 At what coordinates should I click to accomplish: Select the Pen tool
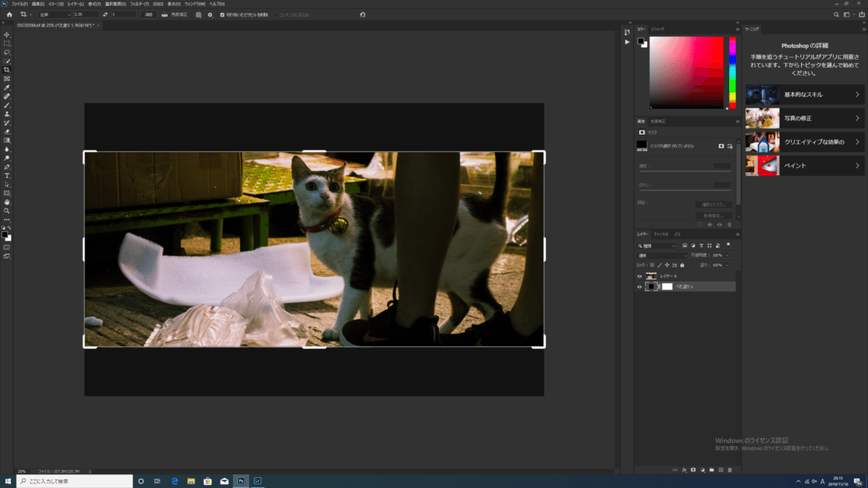[x=7, y=167]
